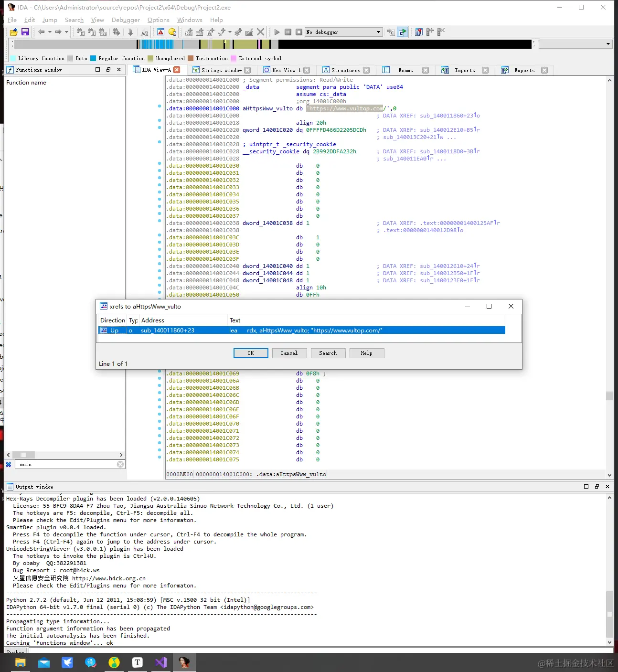This screenshot has height=672, width=618.
Task: Switch to the Exports tab
Action: click(524, 70)
